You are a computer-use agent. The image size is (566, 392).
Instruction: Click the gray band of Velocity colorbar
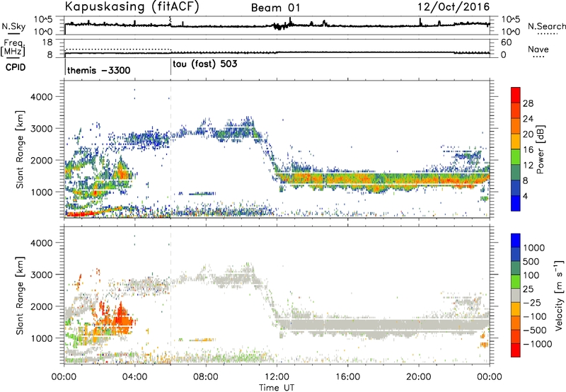click(x=516, y=295)
